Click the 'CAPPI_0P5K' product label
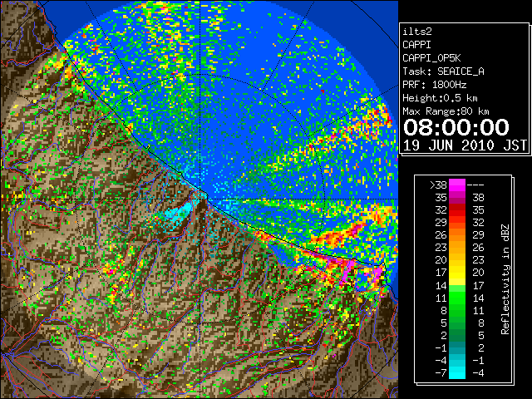 tap(431, 58)
